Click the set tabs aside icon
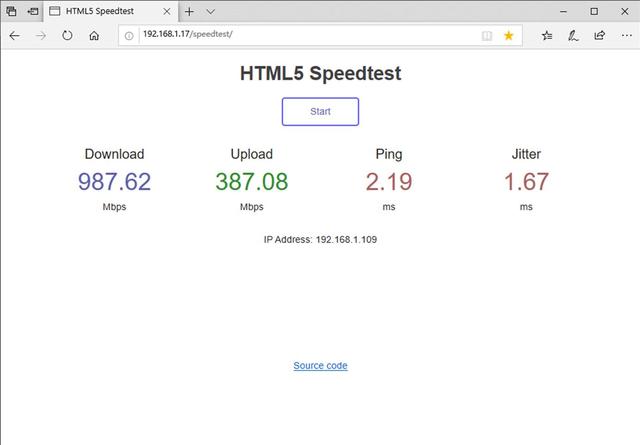The width and height of the screenshot is (640, 445). (x=34, y=11)
